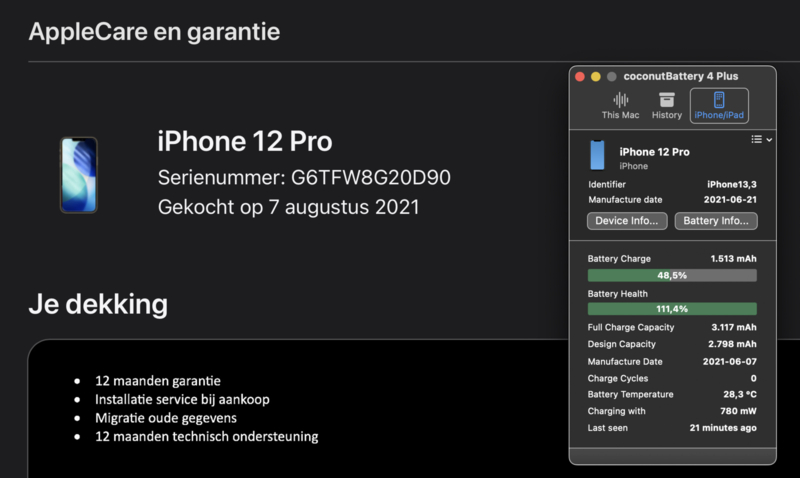
Task: Open the History tab
Action: point(667,105)
